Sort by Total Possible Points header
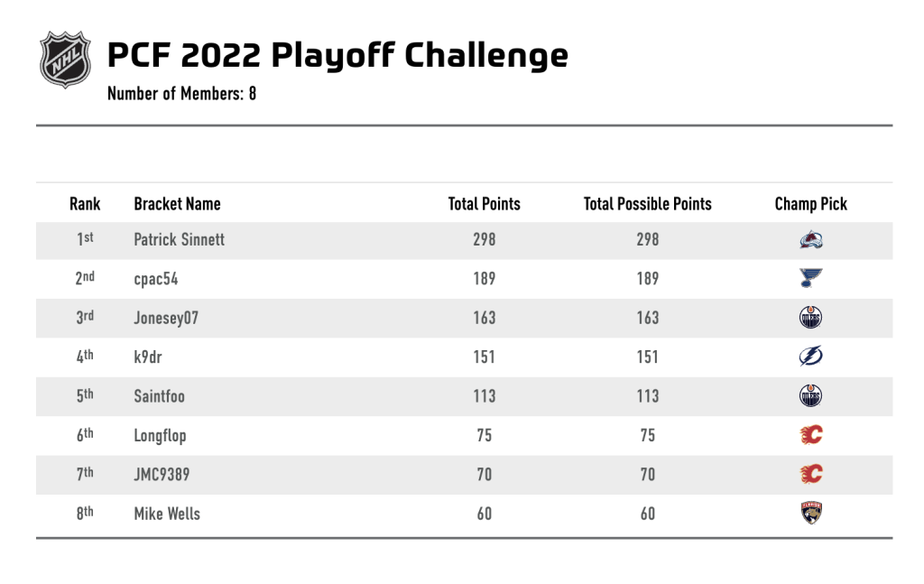The width and height of the screenshot is (924, 584). (648, 204)
